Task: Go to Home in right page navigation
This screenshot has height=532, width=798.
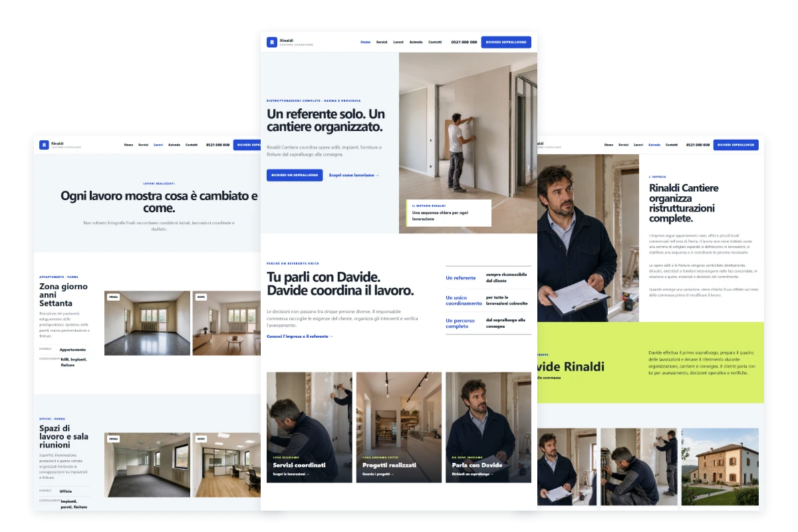Action: pyautogui.click(x=608, y=144)
